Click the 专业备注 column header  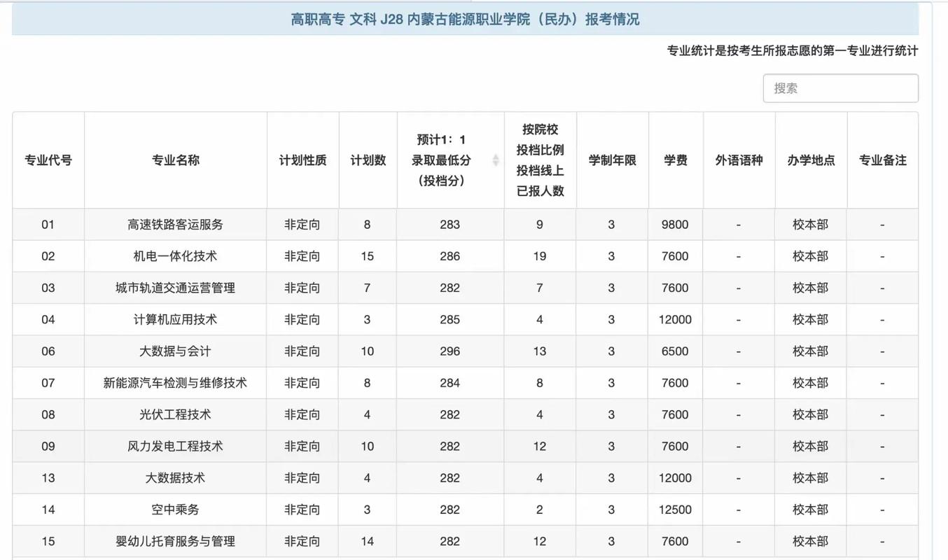point(883,160)
